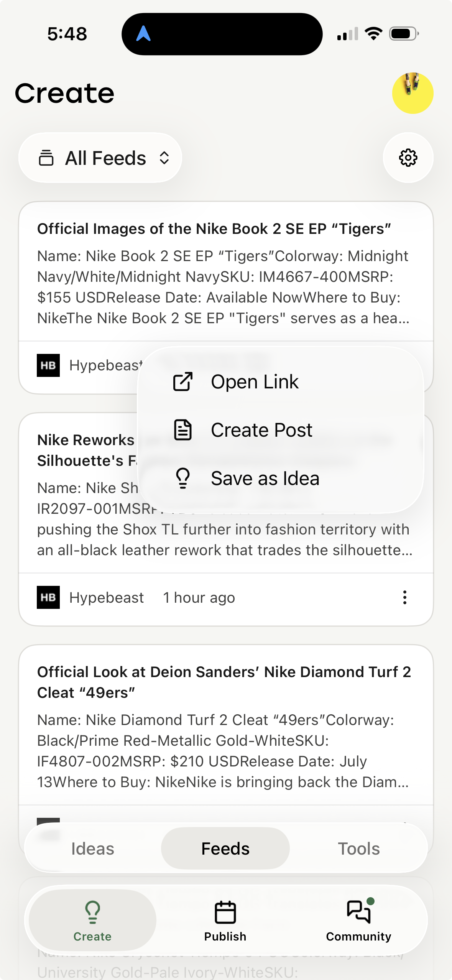Switch to the Tools tab
Screen dimensions: 452x980
point(358,848)
